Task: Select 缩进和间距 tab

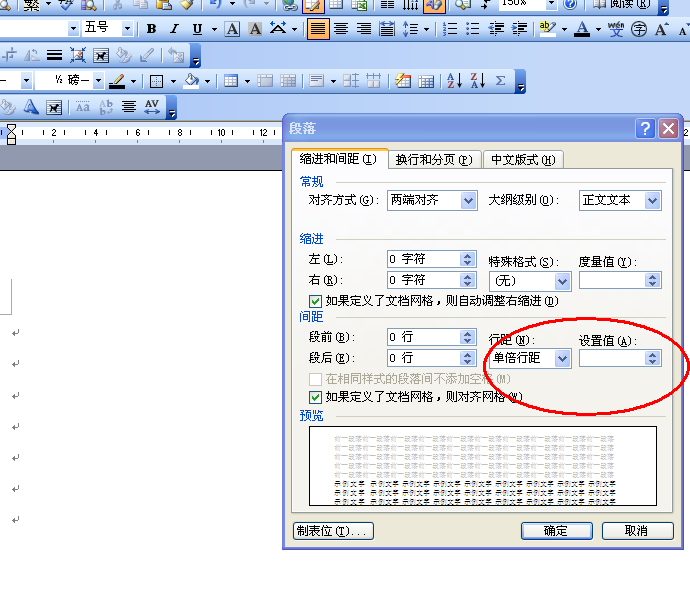Action: [338, 159]
